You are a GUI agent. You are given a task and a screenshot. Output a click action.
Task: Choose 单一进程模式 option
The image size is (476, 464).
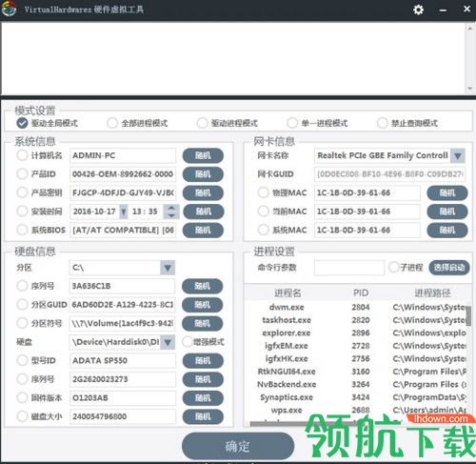[x=292, y=123]
